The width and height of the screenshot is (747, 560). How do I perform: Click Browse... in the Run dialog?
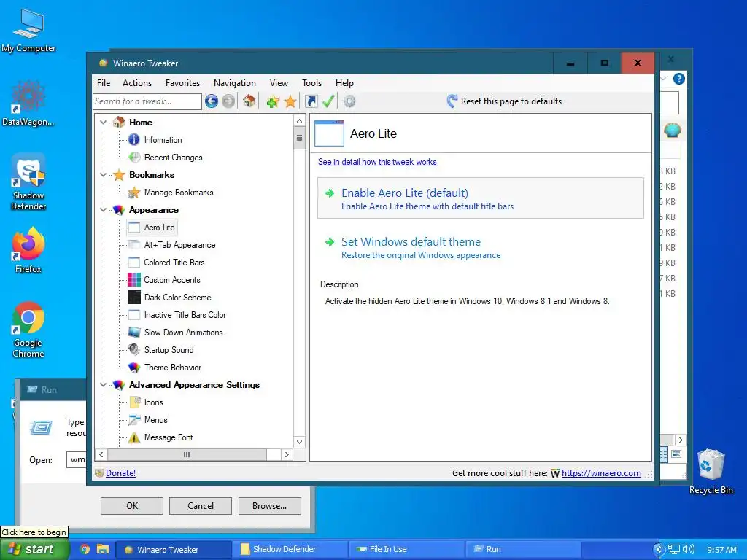tap(270, 506)
